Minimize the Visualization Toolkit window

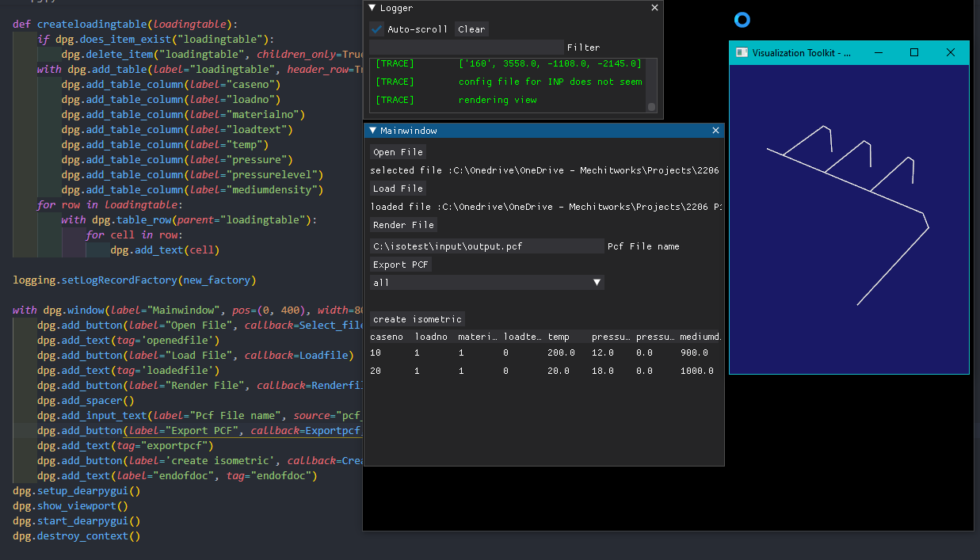(878, 52)
